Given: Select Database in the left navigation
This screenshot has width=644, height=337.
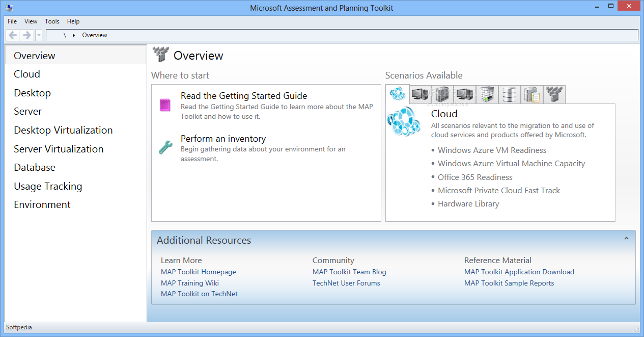Looking at the screenshot, I should (75, 167).
